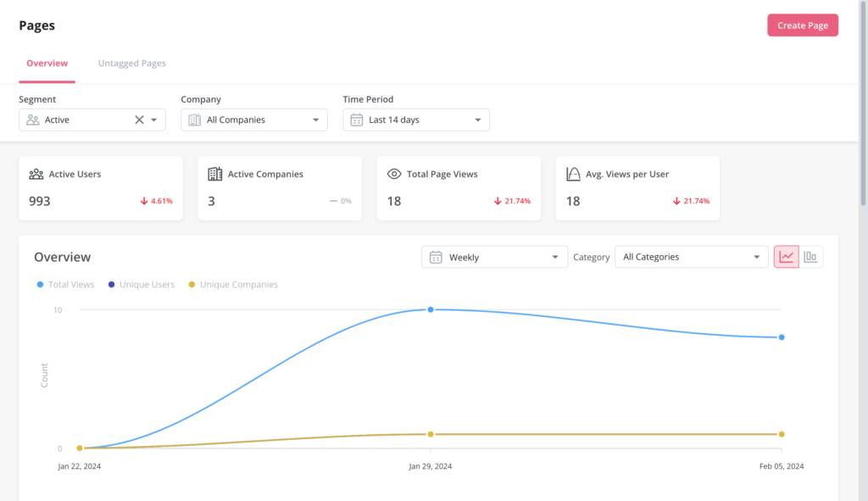Toggle the Total Views legend entry
868x501 pixels.
65,284
